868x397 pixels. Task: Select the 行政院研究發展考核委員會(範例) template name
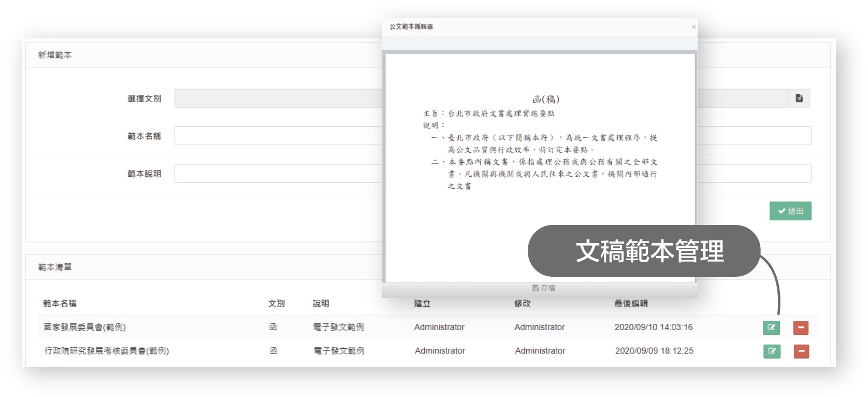point(107,351)
